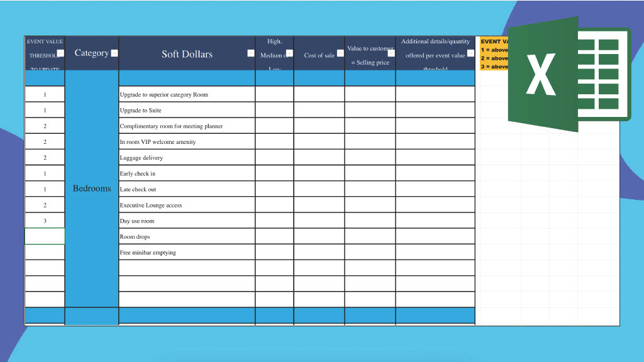This screenshot has height=362, width=644.
Task: Select the 'Upgrade to Suite' cell
Action: [187, 110]
